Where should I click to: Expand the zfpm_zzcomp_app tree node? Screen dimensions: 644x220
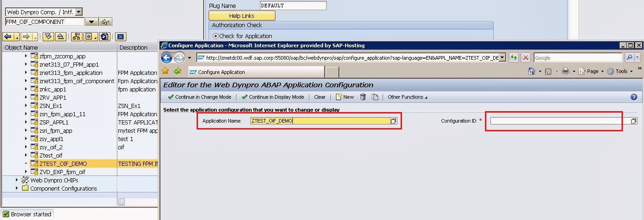pos(26,56)
